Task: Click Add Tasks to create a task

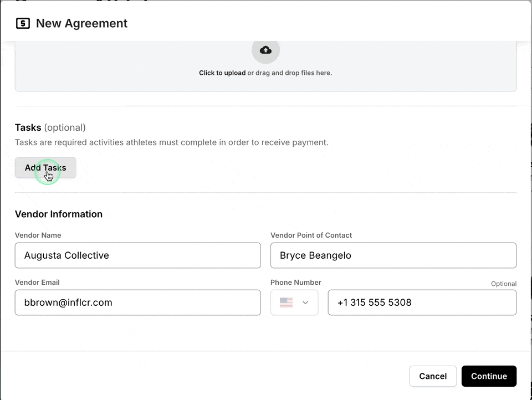Action: (x=45, y=167)
